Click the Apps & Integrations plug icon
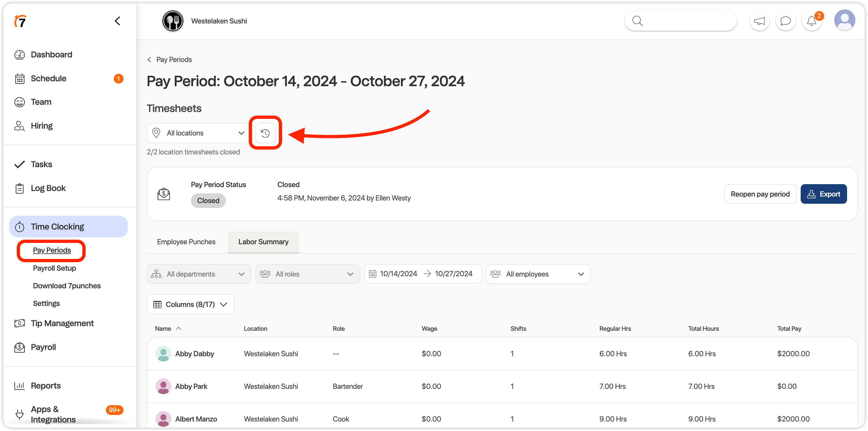Screen dimensions: 868x431 pyautogui.click(x=20, y=414)
